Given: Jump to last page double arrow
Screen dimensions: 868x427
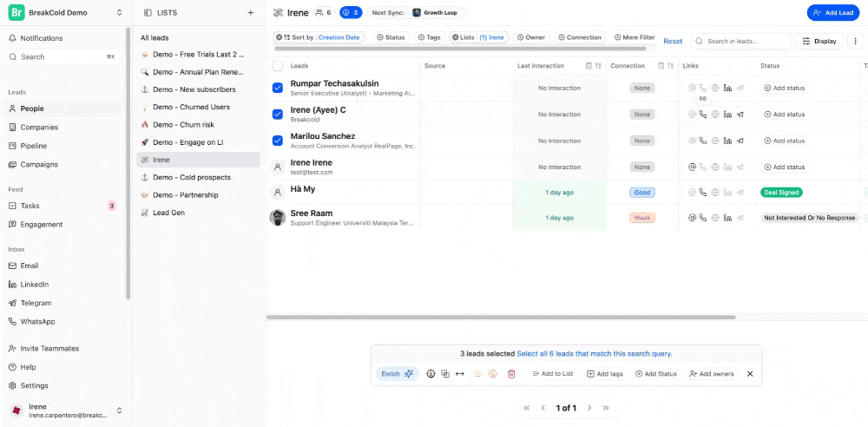Looking at the screenshot, I should [x=606, y=408].
